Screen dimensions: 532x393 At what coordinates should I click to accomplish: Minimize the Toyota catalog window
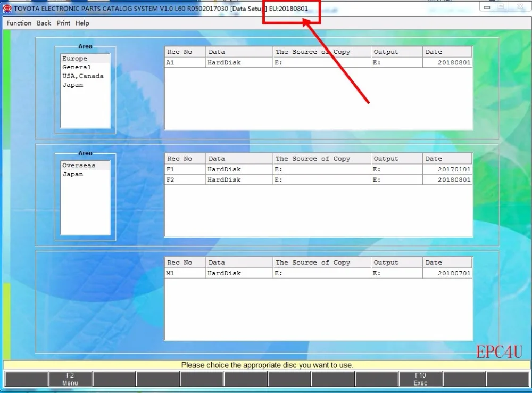pyautogui.click(x=487, y=7)
